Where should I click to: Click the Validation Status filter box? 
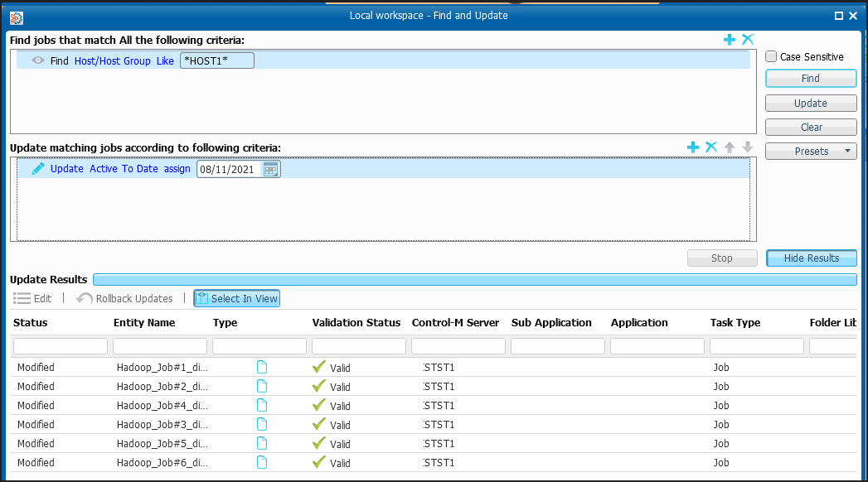tap(359, 346)
